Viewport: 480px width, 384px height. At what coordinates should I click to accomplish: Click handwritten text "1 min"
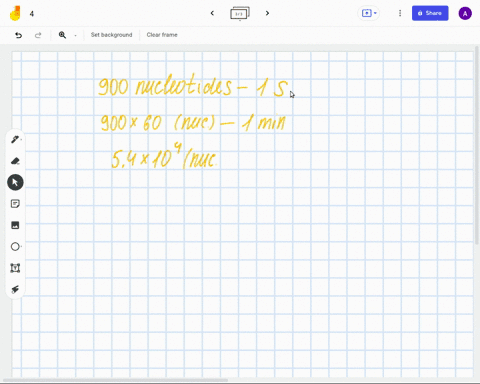point(263,122)
